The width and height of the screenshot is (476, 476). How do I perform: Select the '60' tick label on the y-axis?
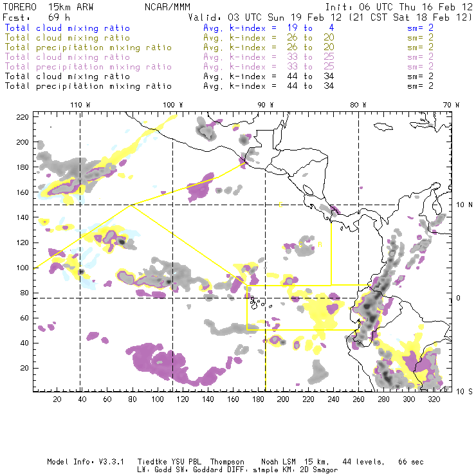pos(24,318)
